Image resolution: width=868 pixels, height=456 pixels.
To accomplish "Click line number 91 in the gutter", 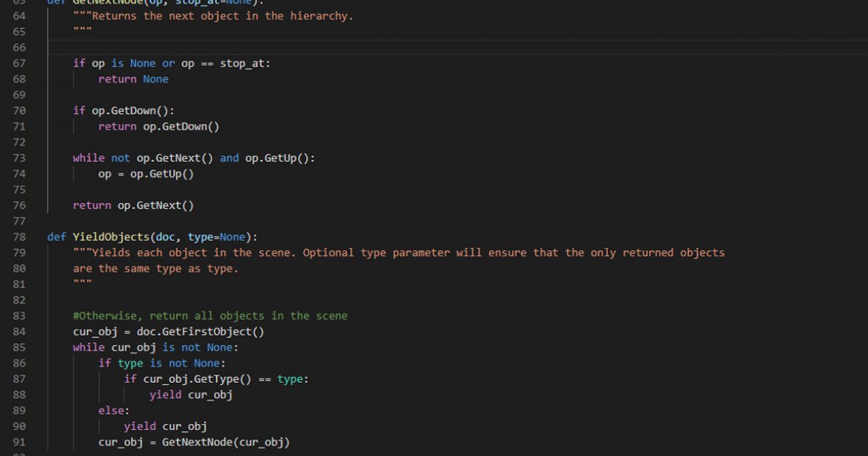I will coord(19,442).
